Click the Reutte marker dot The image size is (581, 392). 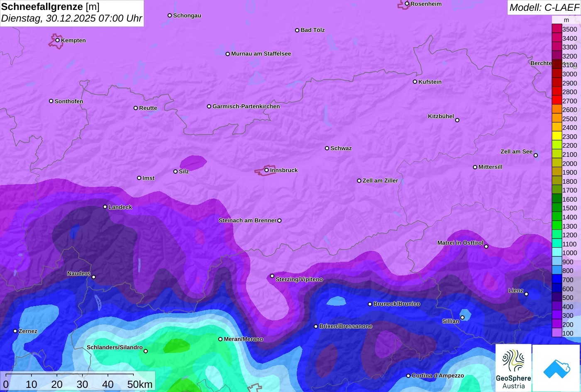pos(136,108)
